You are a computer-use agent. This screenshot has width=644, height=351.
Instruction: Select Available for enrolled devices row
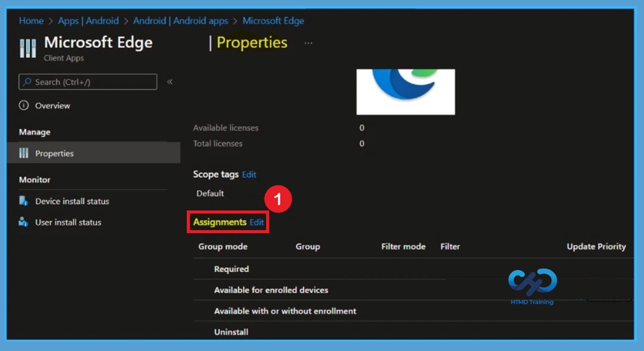(413, 290)
